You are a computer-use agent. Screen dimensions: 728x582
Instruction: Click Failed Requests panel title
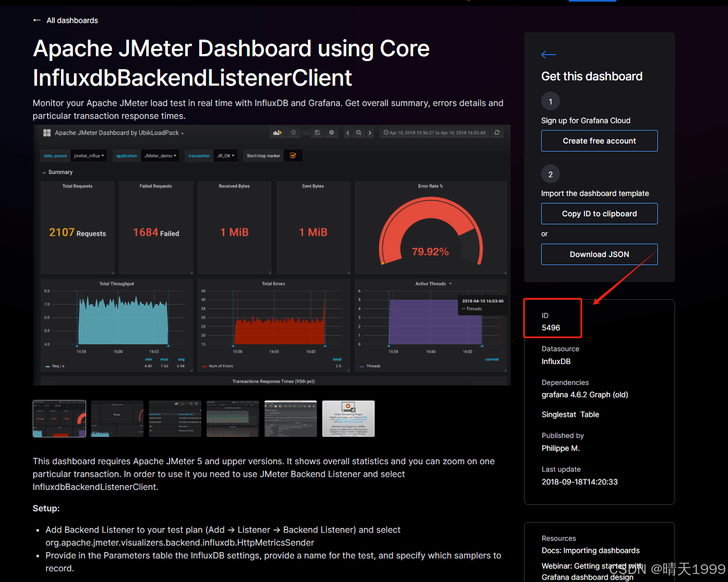(156, 186)
